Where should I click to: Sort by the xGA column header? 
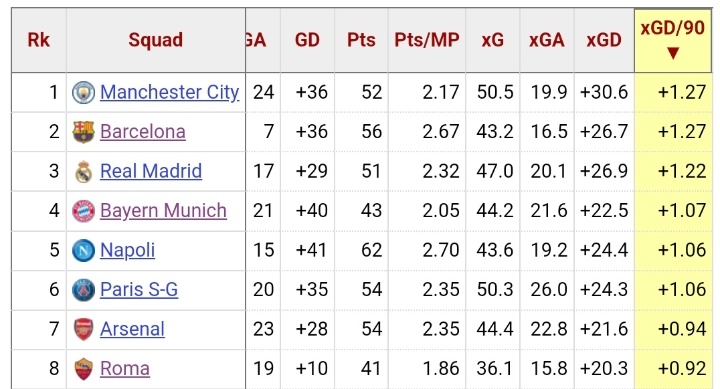[x=546, y=40]
